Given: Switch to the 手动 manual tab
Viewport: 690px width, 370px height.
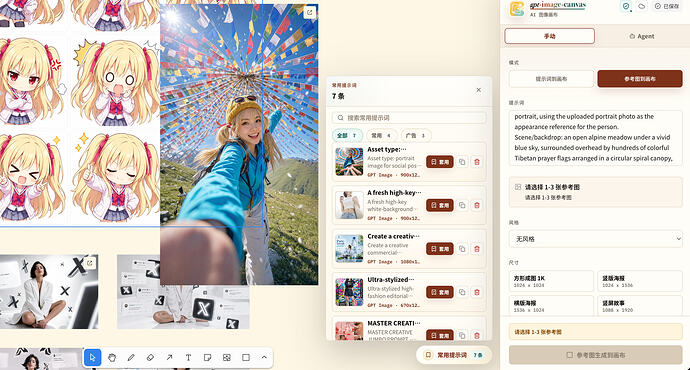Looking at the screenshot, I should coord(550,36).
